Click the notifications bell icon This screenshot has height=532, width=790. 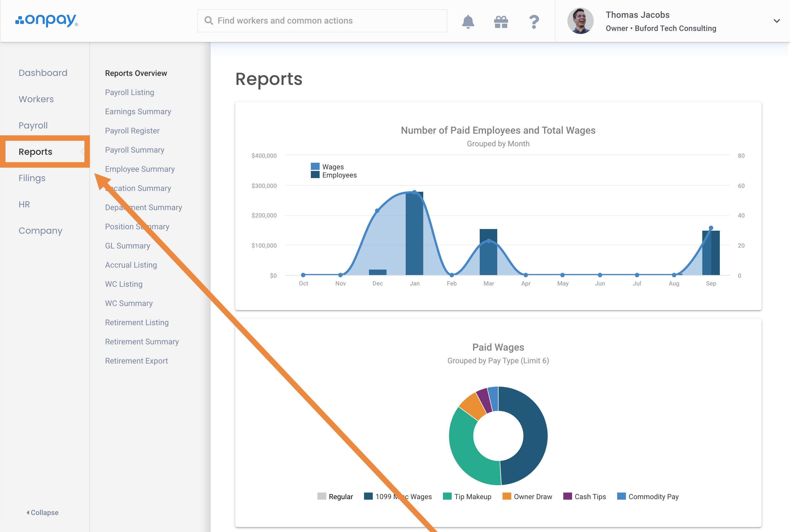pyautogui.click(x=468, y=21)
